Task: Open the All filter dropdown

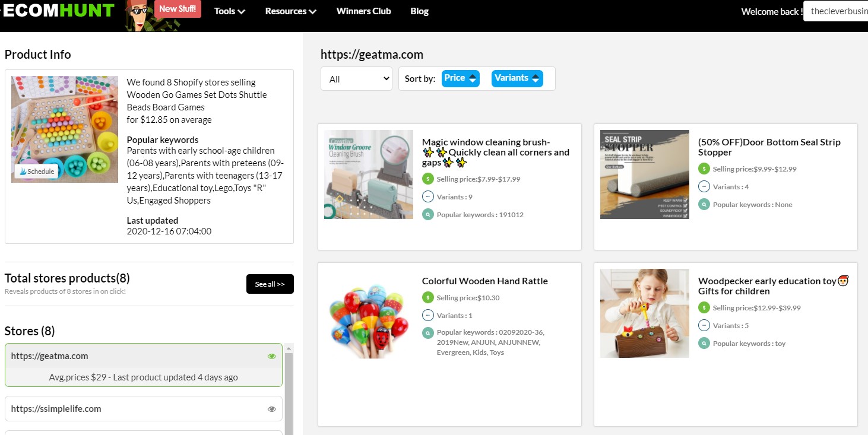Action: pyautogui.click(x=356, y=78)
